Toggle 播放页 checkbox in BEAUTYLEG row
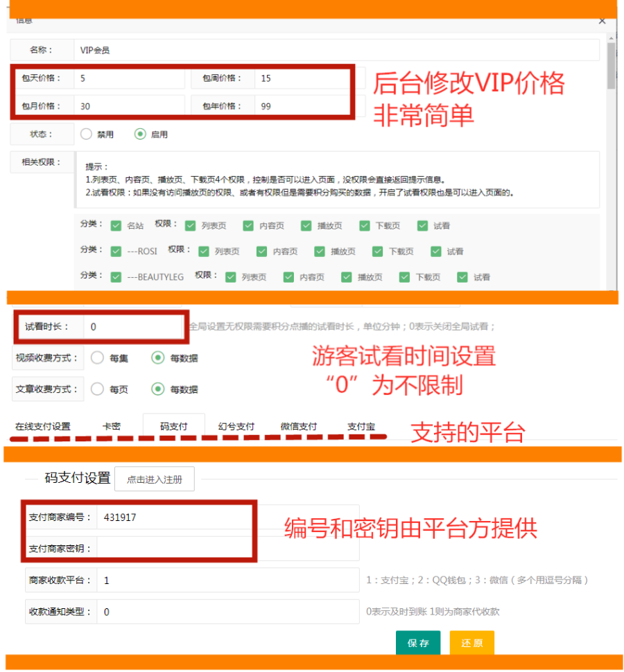The image size is (624, 672). (x=347, y=277)
